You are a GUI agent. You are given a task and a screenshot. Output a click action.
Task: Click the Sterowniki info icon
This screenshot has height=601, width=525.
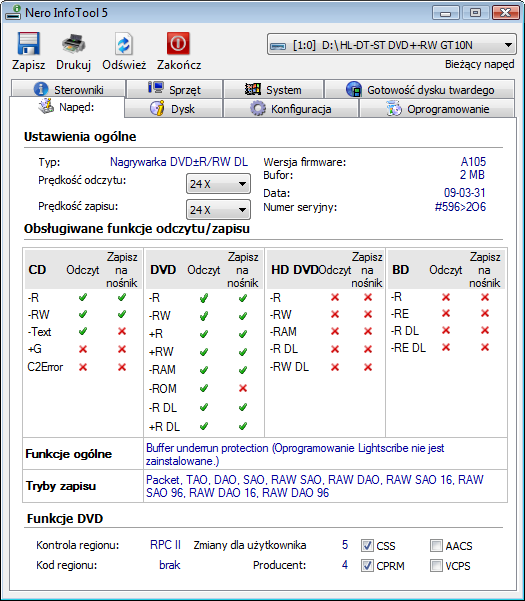click(41, 89)
